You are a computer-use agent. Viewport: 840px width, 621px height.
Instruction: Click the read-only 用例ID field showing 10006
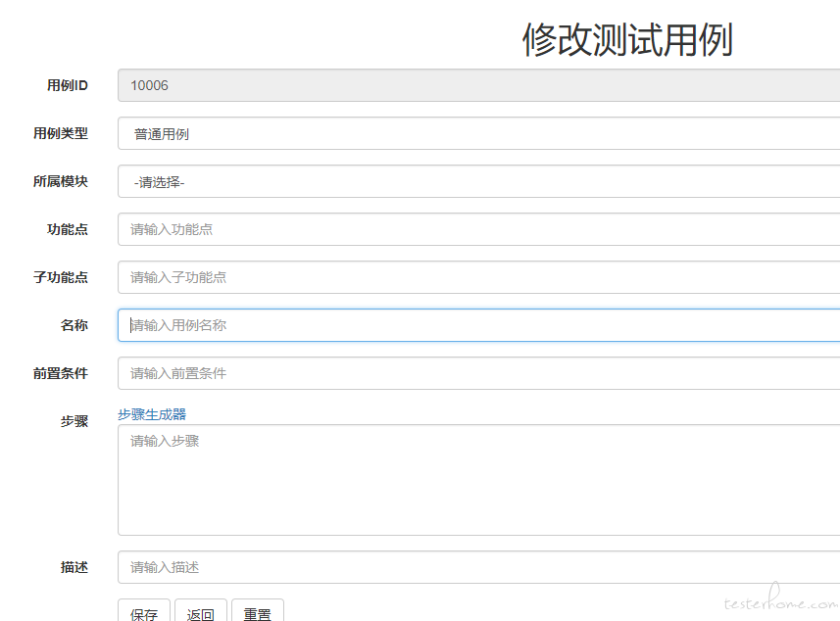point(479,85)
